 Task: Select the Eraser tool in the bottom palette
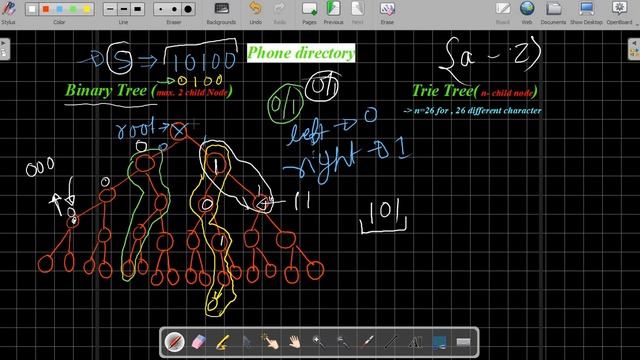coord(199,342)
